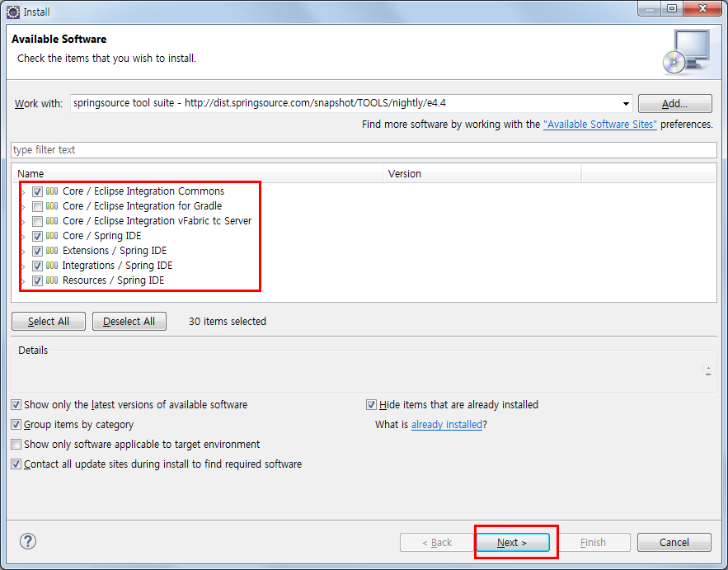Click the Add... button
Screen dimensions: 728x570
coord(674,104)
